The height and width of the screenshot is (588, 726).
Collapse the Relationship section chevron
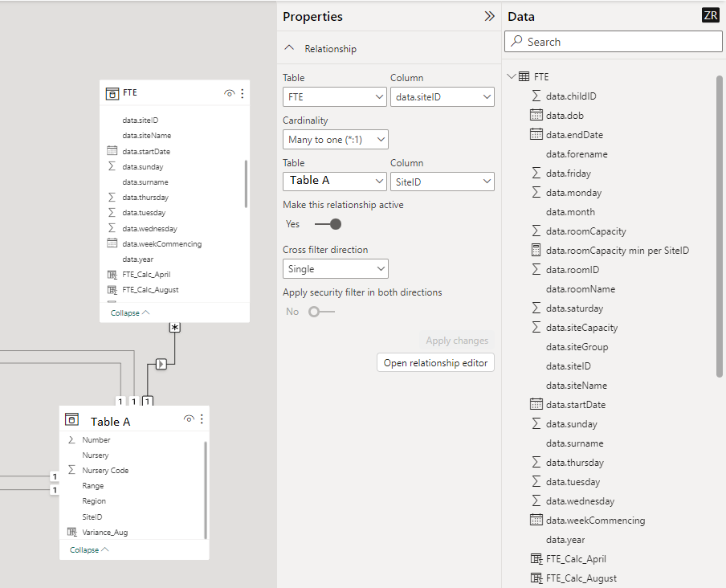pos(289,47)
